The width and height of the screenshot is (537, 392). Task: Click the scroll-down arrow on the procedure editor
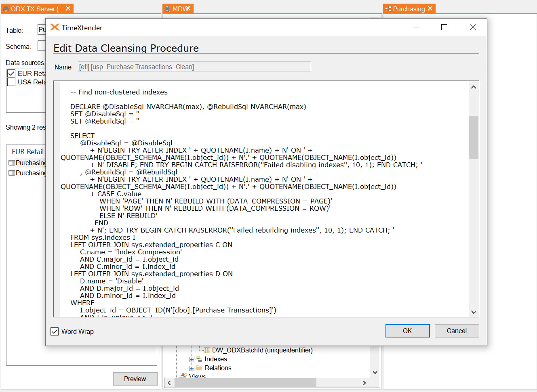click(474, 312)
